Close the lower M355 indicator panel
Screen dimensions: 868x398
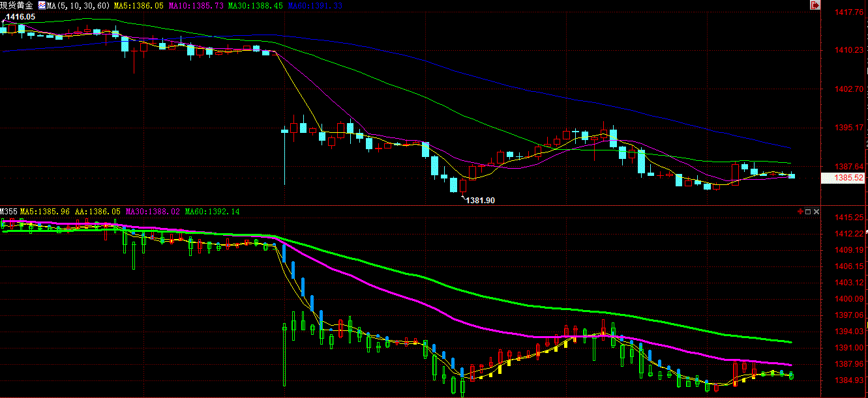coord(816,212)
